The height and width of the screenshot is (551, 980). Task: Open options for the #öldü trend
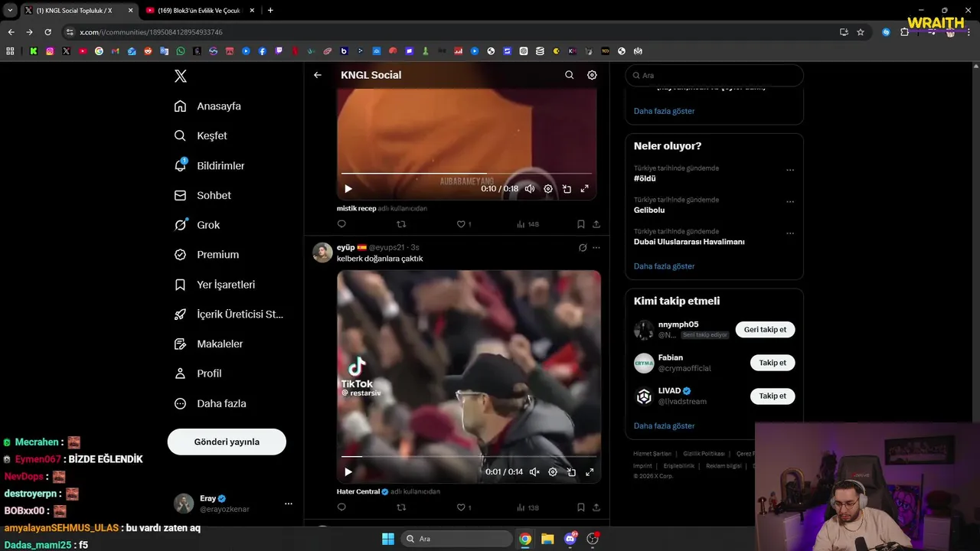(790, 170)
